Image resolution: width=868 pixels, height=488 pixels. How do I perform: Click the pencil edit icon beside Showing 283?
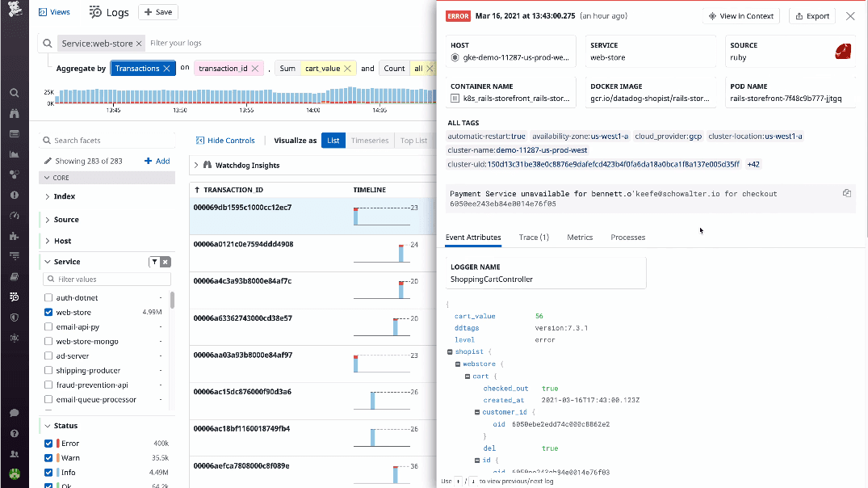coord(48,162)
